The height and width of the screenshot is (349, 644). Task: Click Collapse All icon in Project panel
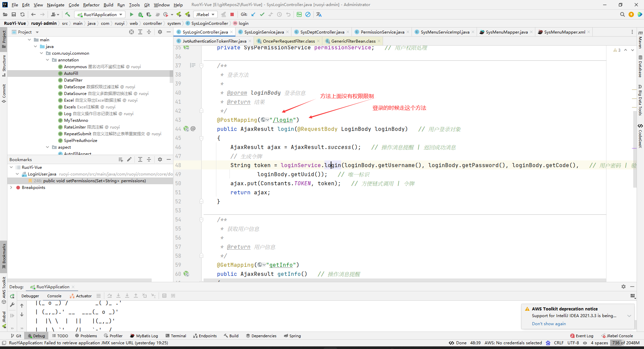pos(149,32)
